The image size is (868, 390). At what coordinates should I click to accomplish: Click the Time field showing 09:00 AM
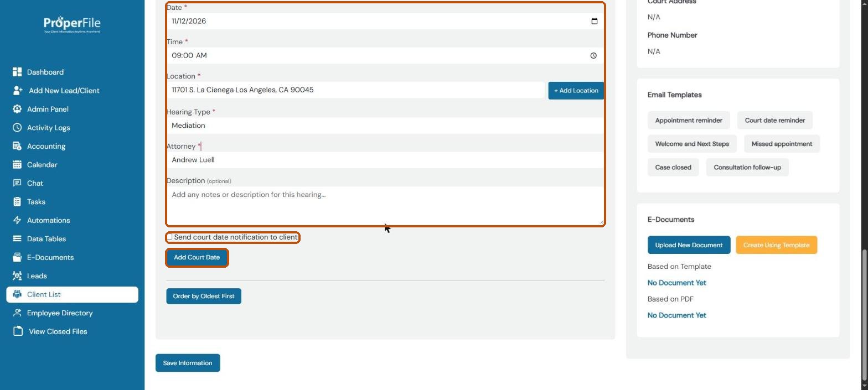[x=385, y=55]
